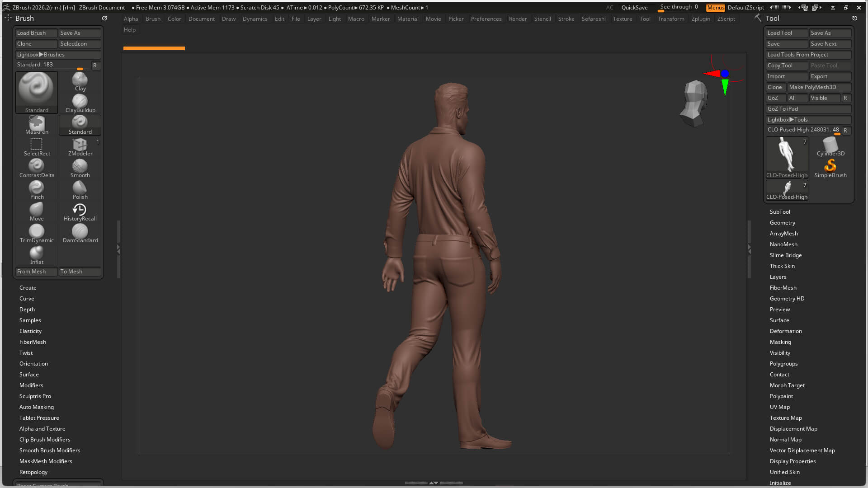Click Make PolyMesh3D button
868x488 pixels.
pos(819,87)
